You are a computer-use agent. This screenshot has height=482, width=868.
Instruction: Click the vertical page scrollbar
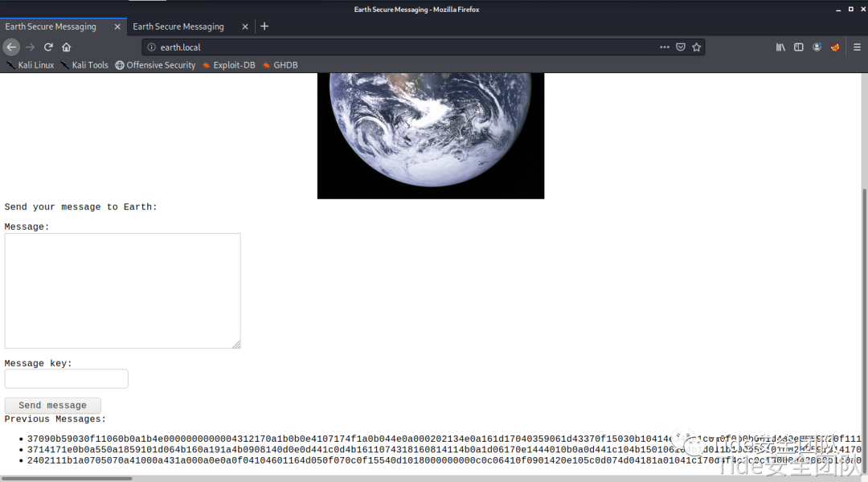[864, 332]
